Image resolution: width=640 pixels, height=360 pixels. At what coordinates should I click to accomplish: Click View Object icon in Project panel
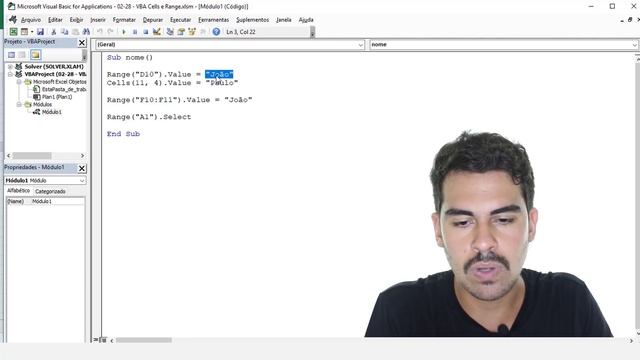point(22,55)
